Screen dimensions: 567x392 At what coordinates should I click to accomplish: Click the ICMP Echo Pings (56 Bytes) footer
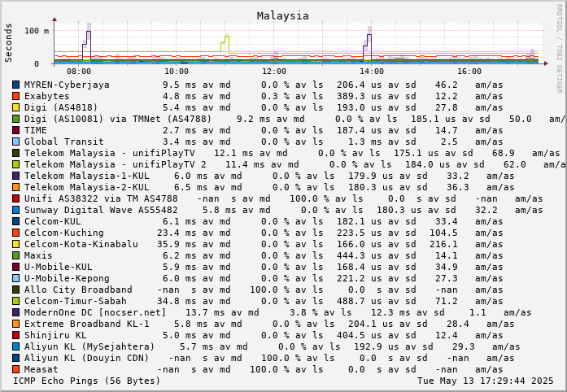(x=87, y=381)
